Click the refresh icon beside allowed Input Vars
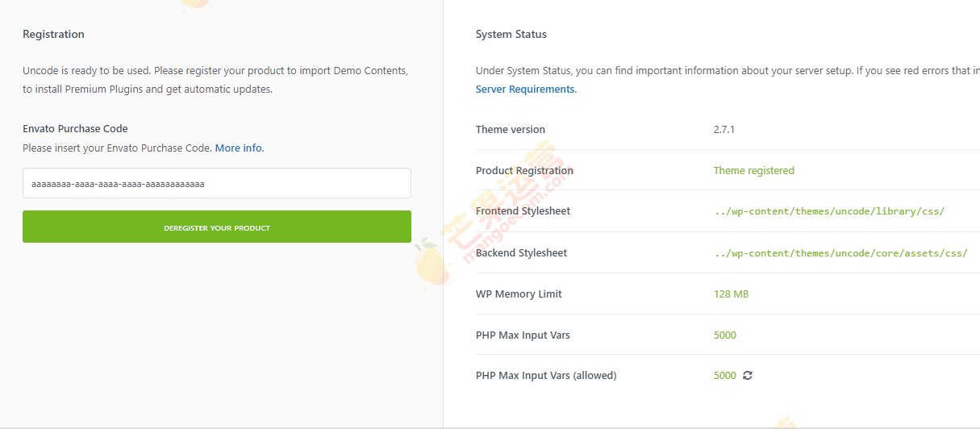This screenshot has height=429, width=980. 748,376
